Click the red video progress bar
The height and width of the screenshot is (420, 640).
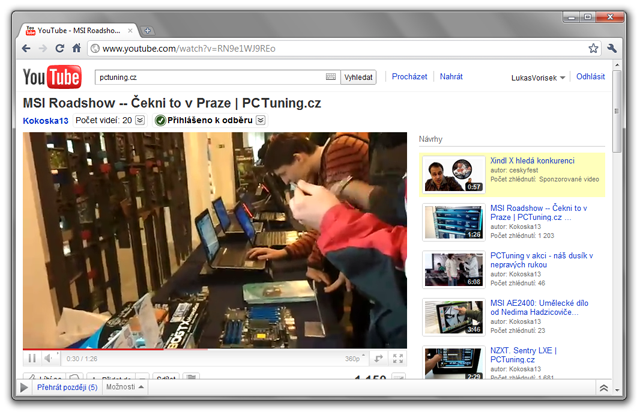pyautogui.click(x=93, y=349)
